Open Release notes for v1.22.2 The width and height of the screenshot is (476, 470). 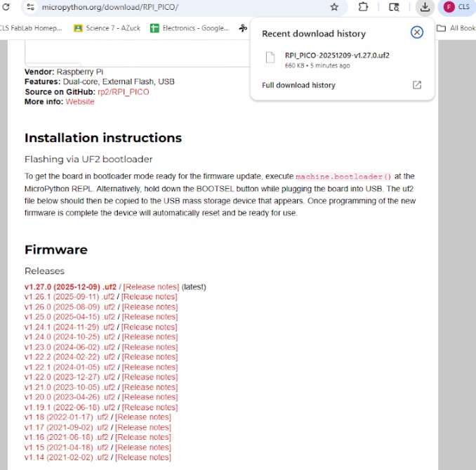150,357
